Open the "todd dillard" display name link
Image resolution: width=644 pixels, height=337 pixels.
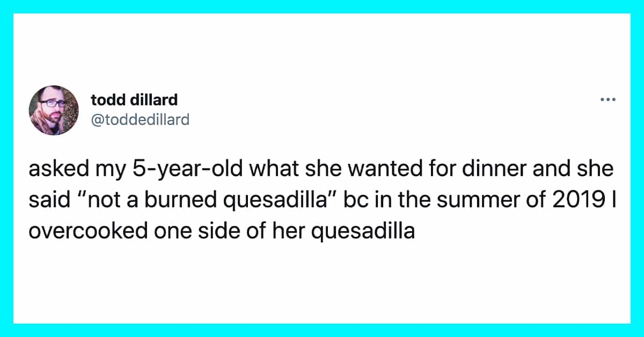point(134,100)
